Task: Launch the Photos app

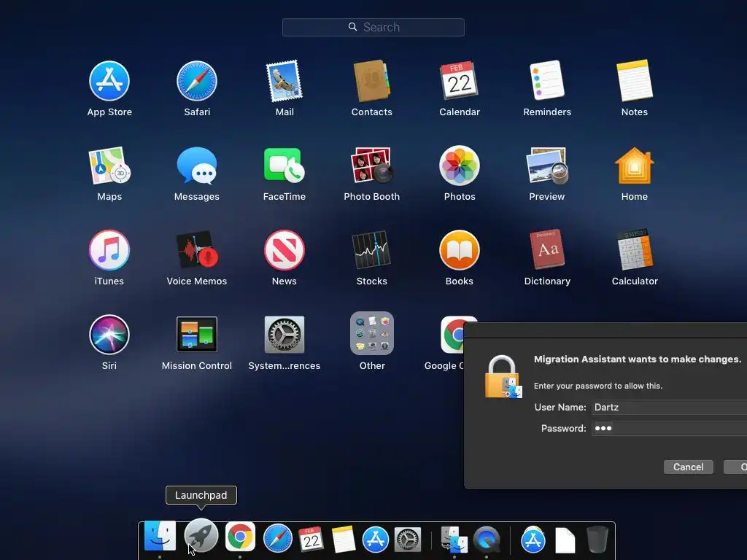Action: pos(460,166)
